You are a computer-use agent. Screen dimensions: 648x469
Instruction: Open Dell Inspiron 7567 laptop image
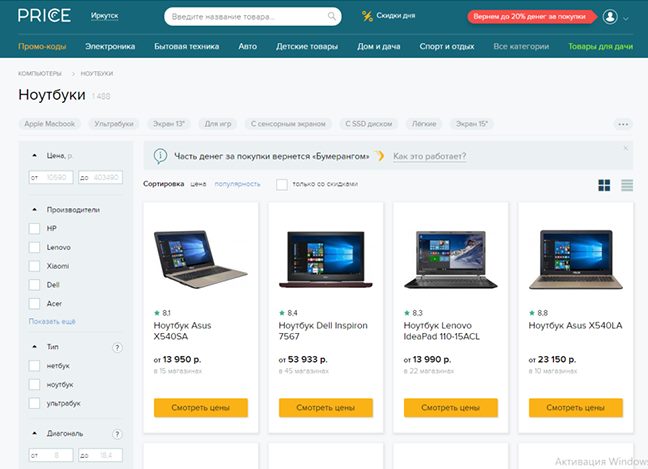[x=326, y=259]
